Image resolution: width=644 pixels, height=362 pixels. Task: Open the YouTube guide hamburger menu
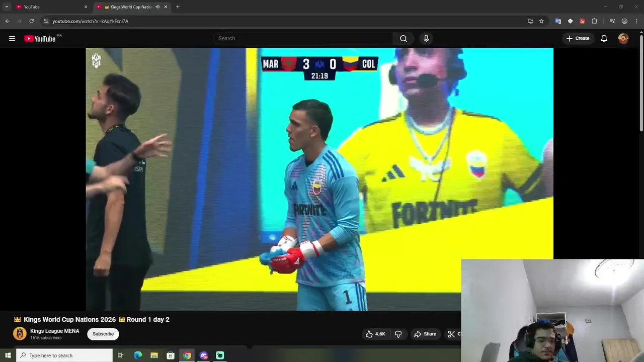tap(12, 39)
